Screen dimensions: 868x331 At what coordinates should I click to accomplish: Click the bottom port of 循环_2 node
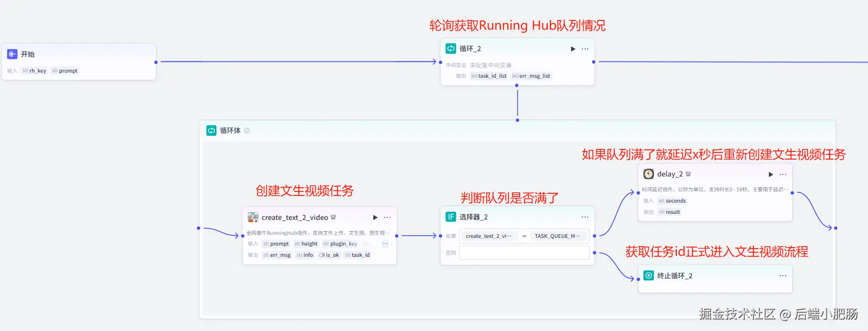[517, 85]
